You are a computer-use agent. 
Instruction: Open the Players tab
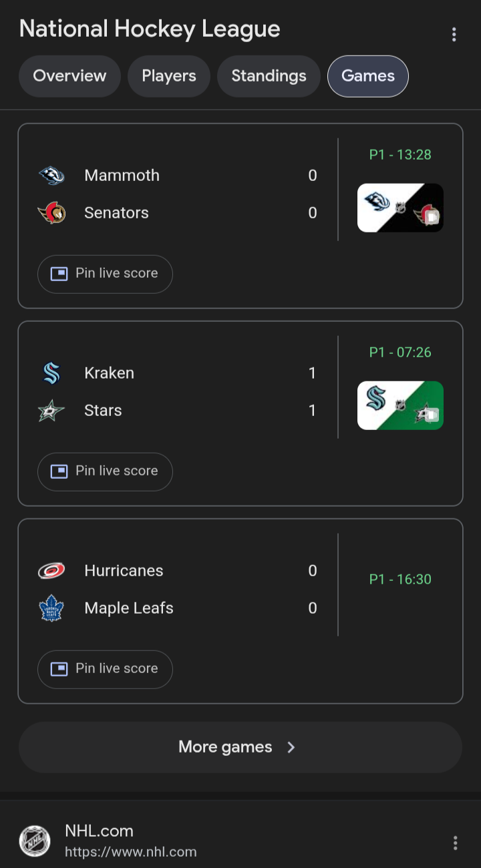(169, 76)
